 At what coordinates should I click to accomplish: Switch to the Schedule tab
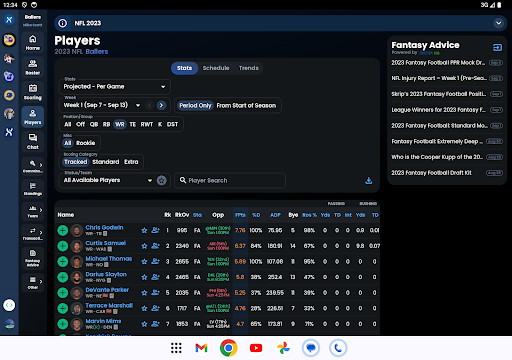(216, 68)
